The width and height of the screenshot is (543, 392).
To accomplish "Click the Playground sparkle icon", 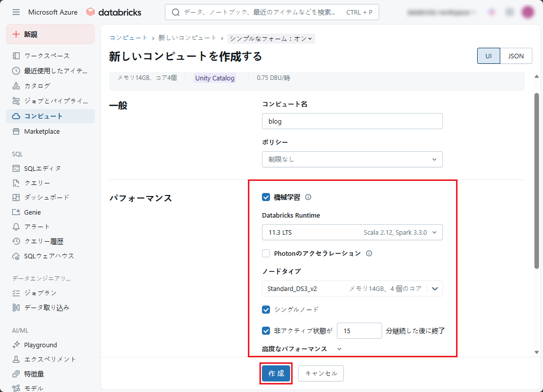I will (x=16, y=345).
